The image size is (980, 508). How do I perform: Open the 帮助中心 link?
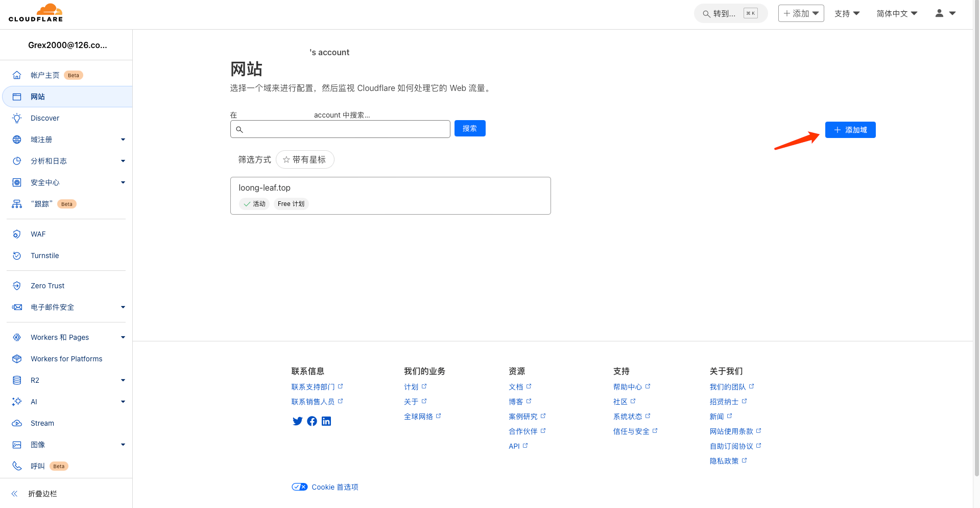coord(632,387)
